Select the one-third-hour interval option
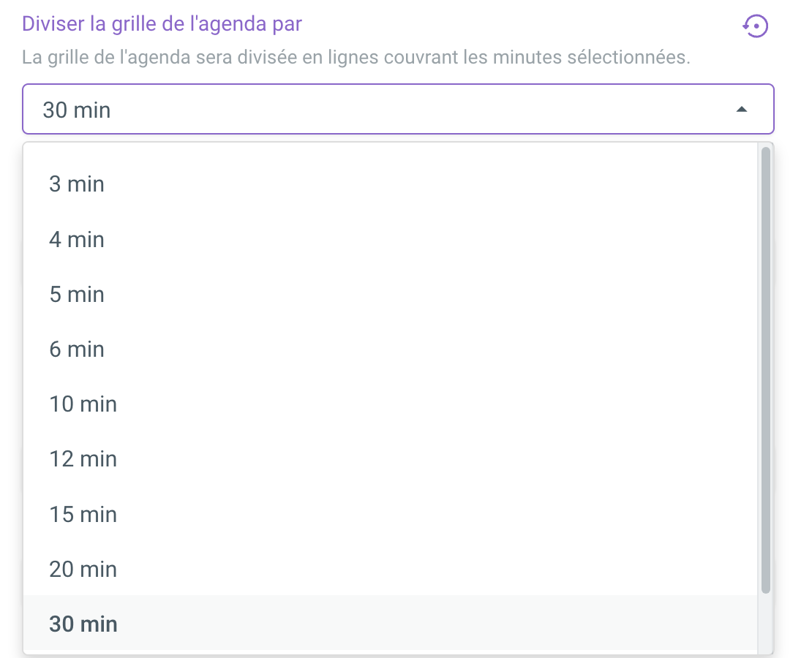The image size is (812, 658). click(x=83, y=569)
